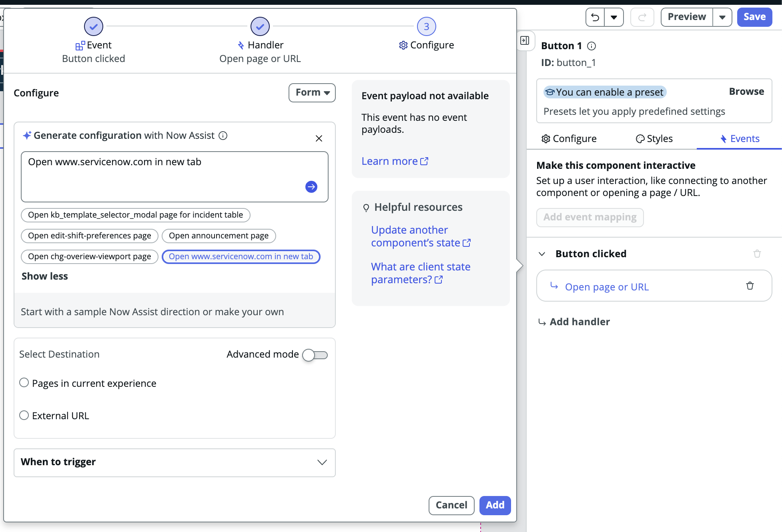Open Update another component's state link

click(421, 236)
